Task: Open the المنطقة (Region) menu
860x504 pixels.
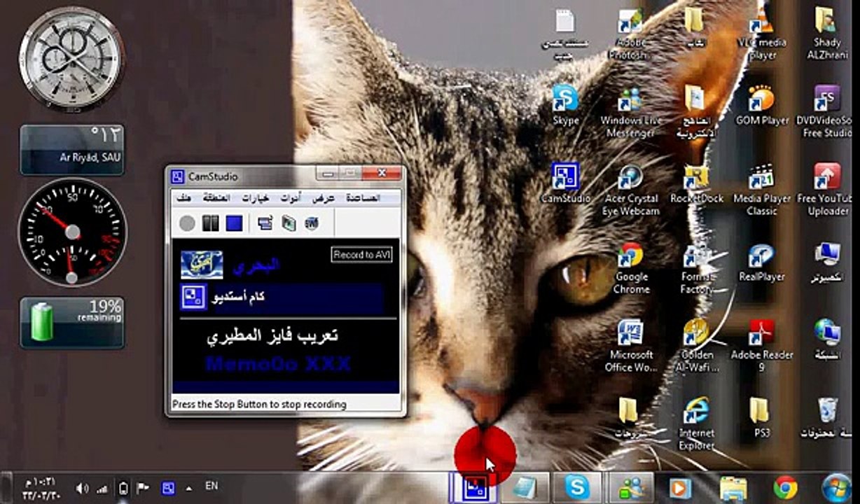Action: 216,198
